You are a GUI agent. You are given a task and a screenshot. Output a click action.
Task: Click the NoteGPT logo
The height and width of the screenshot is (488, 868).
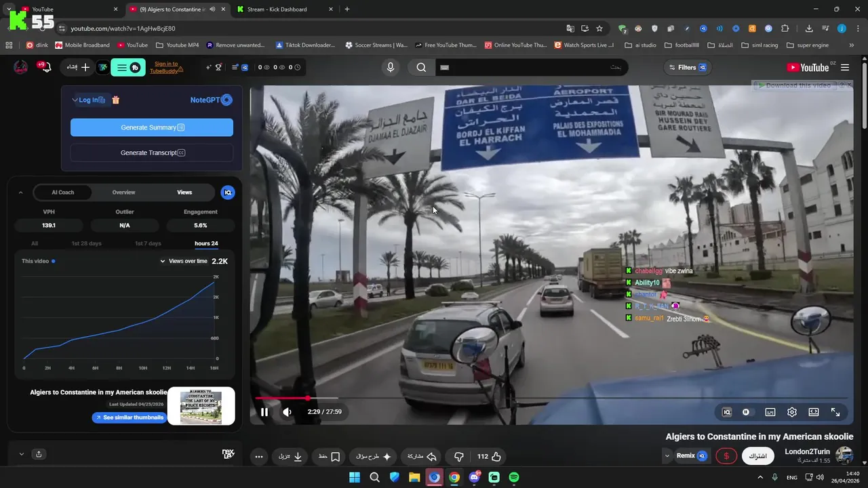click(212, 100)
